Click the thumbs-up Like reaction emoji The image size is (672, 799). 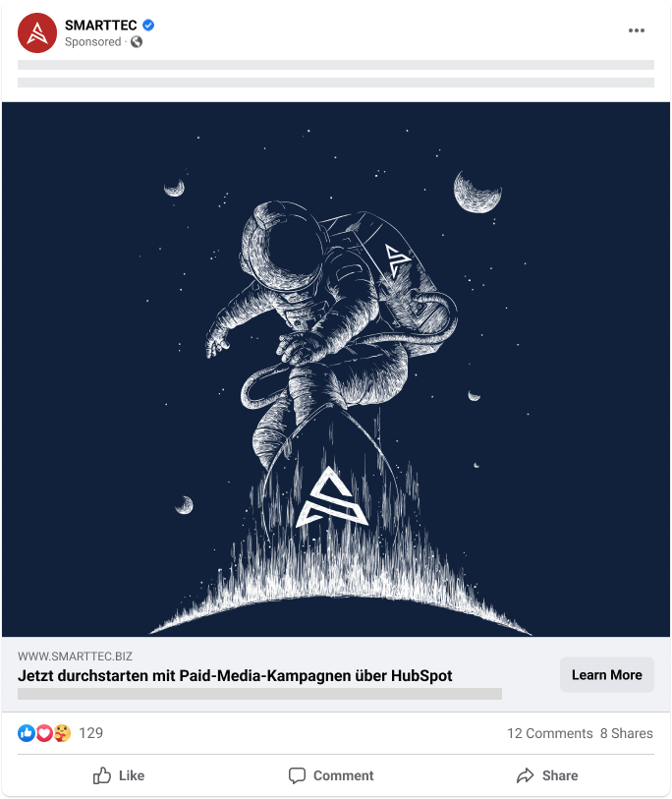(27, 733)
